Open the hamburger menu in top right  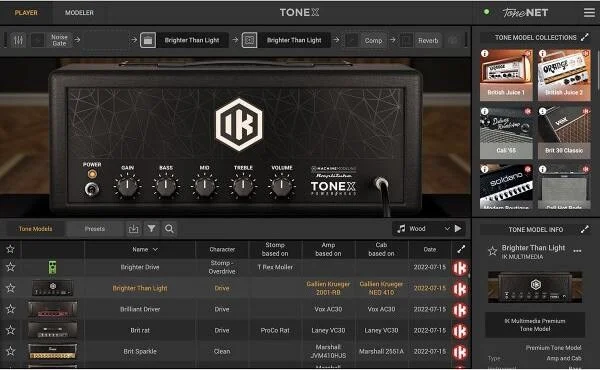(589, 13)
